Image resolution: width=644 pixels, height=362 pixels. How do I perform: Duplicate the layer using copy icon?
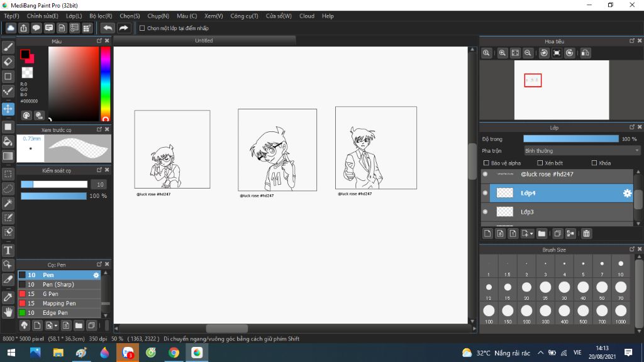557,234
